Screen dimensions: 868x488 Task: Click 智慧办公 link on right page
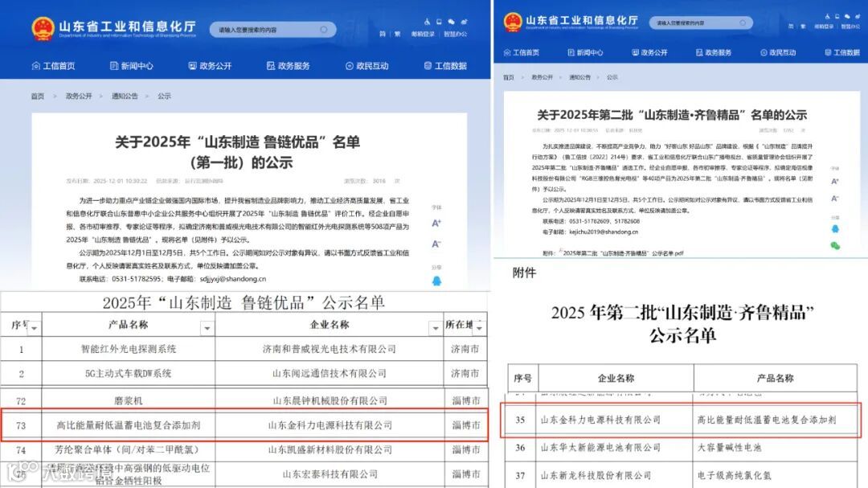850,27
